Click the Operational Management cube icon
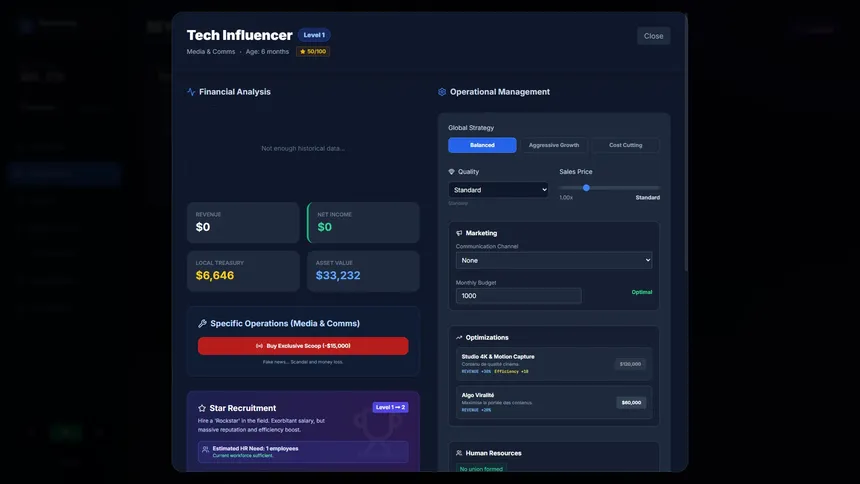 point(442,92)
